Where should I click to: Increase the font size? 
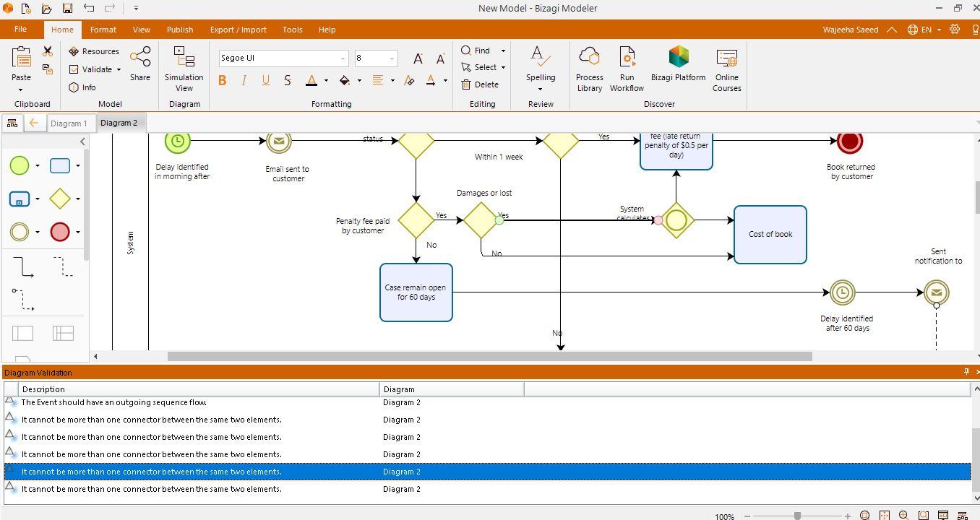[x=418, y=58]
